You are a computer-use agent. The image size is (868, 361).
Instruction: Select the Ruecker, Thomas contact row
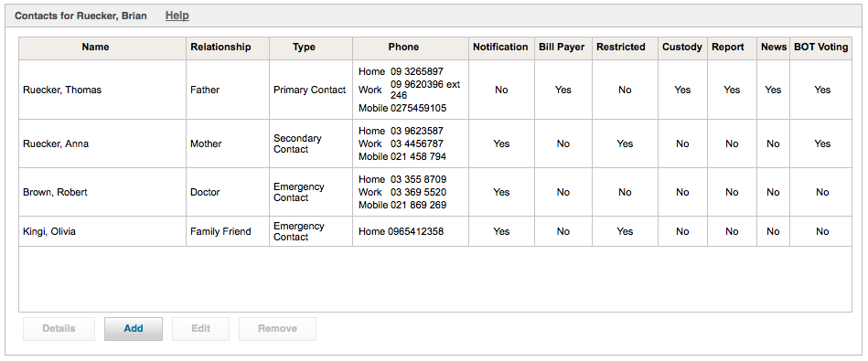tap(435, 90)
